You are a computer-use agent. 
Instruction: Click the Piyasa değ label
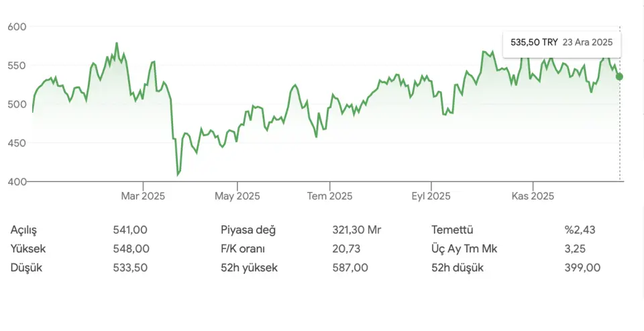tap(248, 230)
